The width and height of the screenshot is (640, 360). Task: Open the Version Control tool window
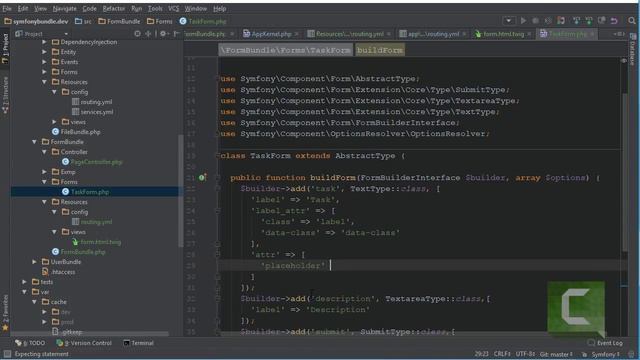click(84, 343)
